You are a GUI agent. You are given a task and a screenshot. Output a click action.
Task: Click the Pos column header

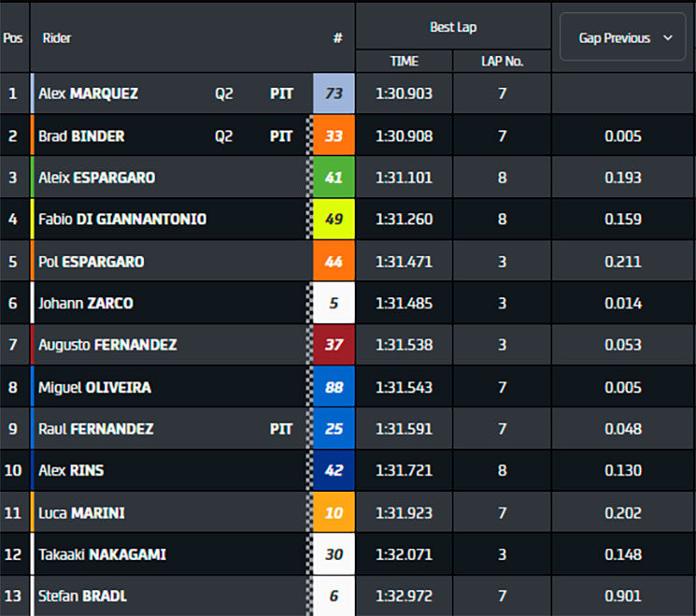point(13,38)
